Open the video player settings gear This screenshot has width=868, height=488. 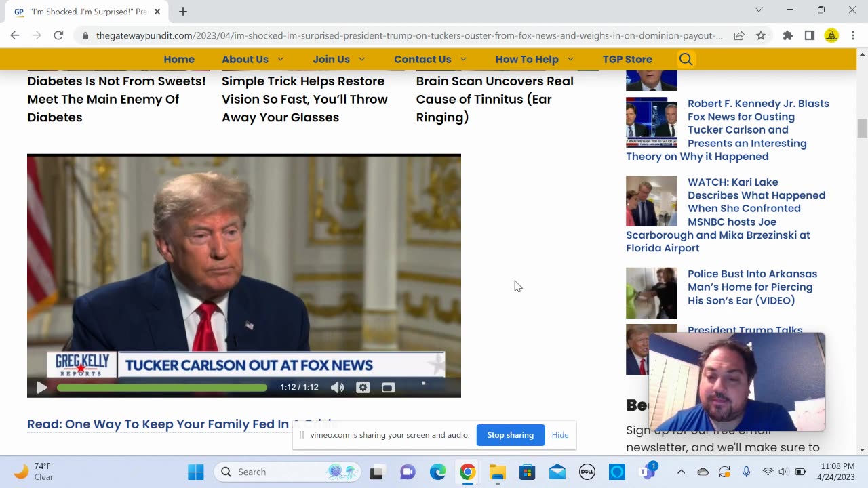pyautogui.click(x=363, y=388)
